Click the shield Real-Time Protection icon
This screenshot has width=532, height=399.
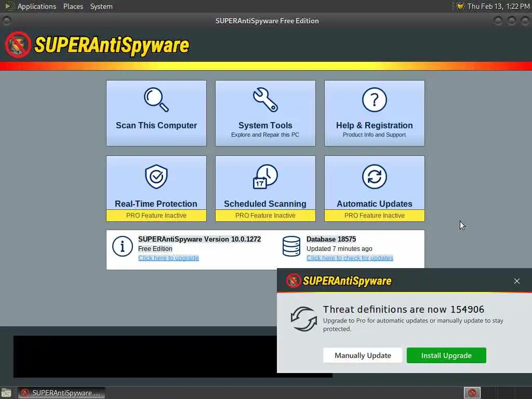pos(156,177)
